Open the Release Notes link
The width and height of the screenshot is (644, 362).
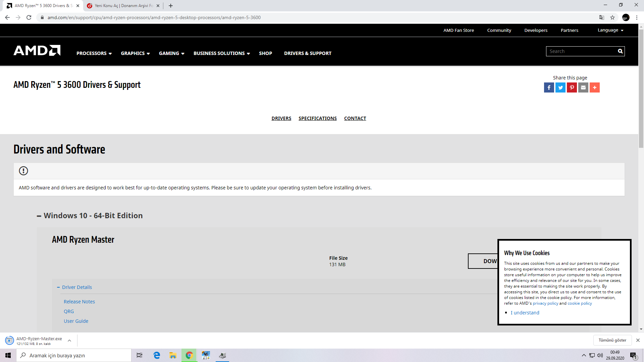[x=79, y=302]
